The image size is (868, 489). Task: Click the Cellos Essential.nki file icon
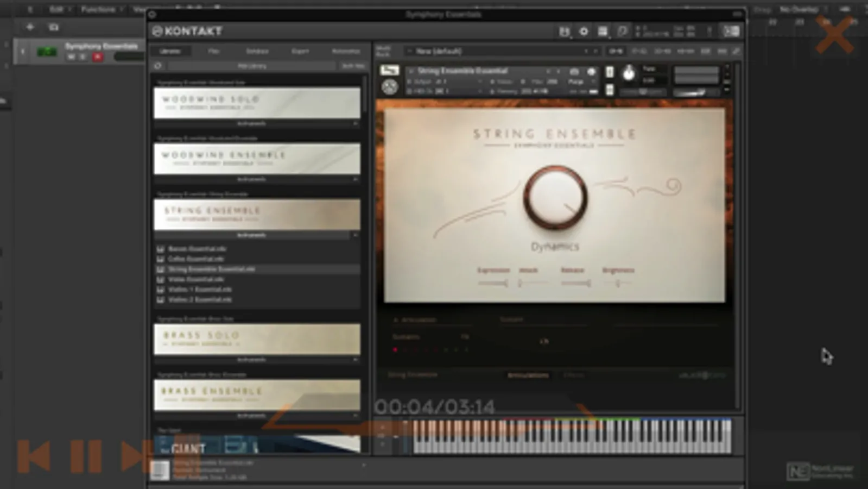[x=160, y=259]
